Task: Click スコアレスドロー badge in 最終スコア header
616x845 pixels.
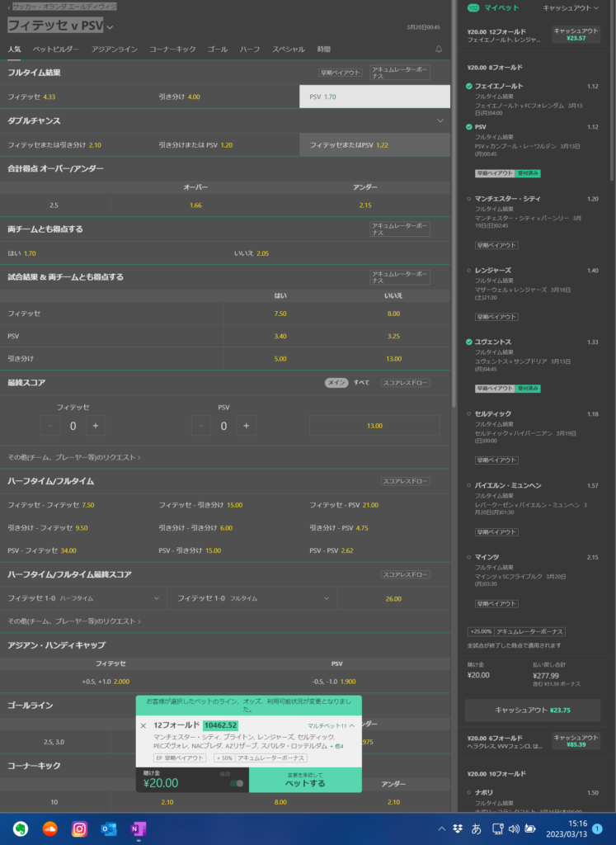Action: pyautogui.click(x=406, y=383)
